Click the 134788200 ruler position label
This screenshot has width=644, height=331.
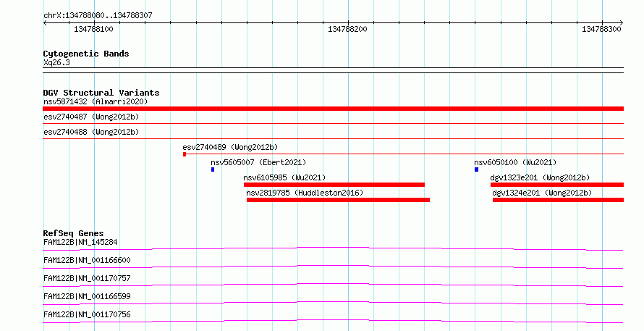(347, 29)
